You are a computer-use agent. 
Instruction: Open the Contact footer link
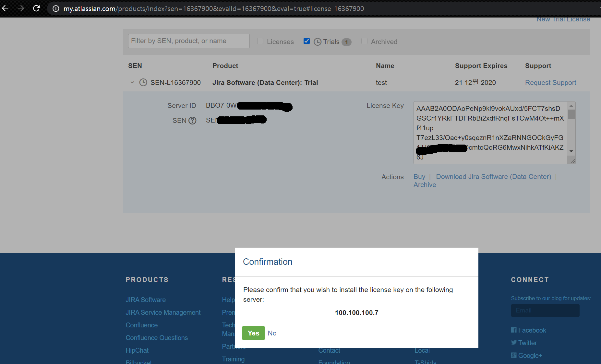(x=329, y=351)
